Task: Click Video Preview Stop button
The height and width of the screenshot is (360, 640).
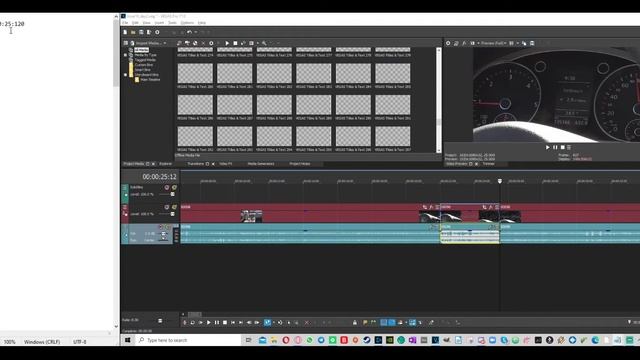Action: [x=562, y=147]
